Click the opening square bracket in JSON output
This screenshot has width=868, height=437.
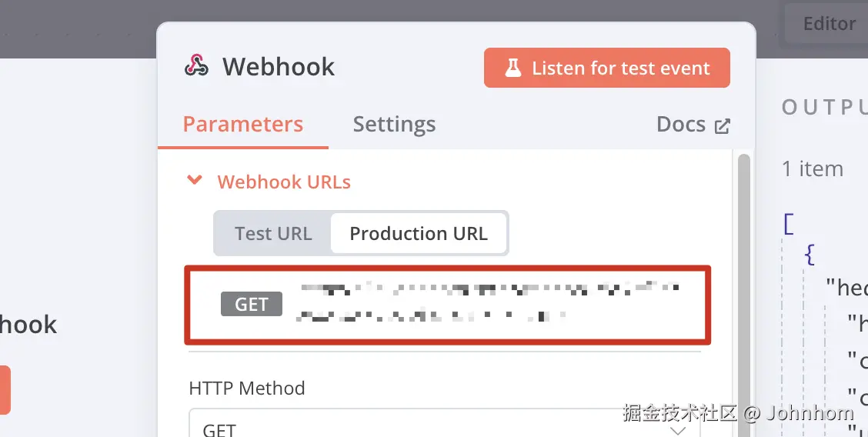(788, 224)
